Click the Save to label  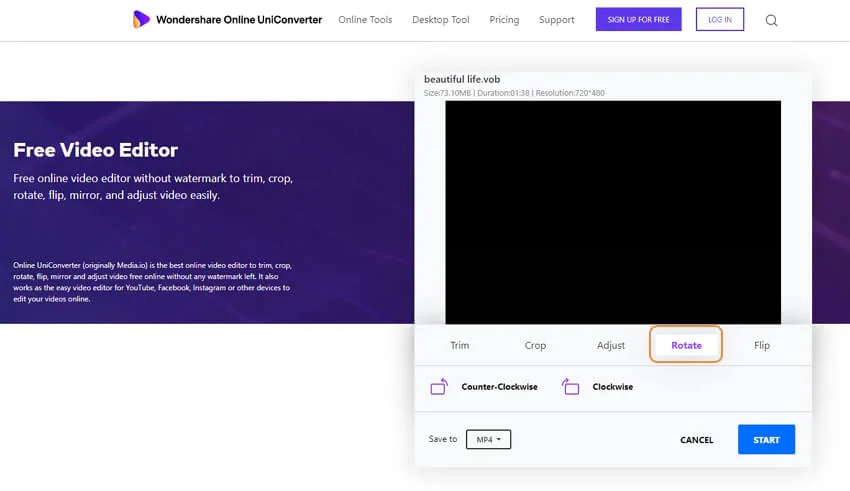pos(442,439)
